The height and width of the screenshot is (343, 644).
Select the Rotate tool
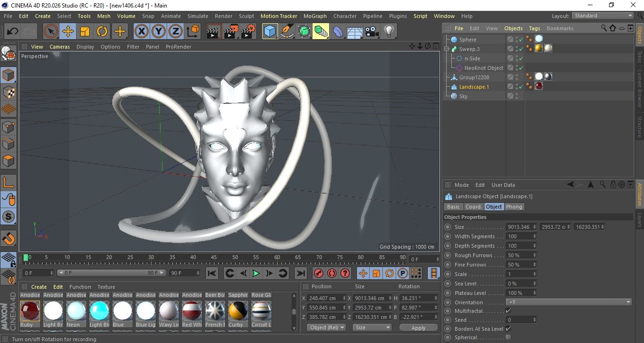[x=102, y=32]
